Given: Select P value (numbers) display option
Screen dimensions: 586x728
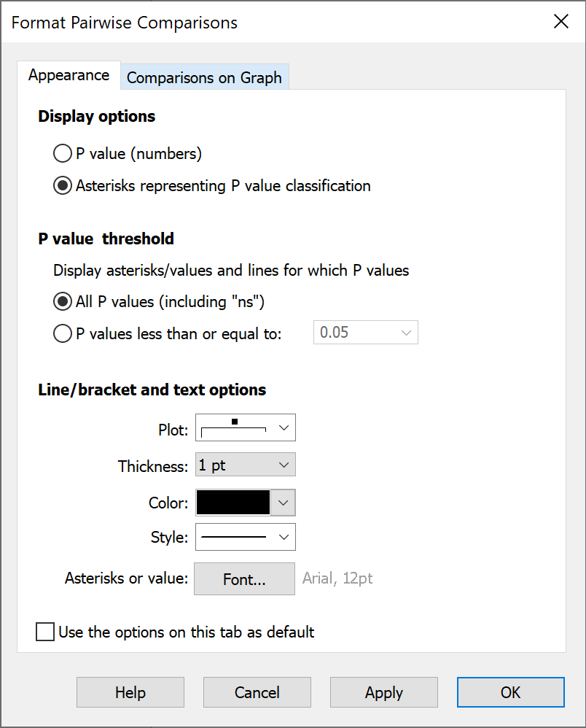Looking at the screenshot, I should pyautogui.click(x=63, y=153).
